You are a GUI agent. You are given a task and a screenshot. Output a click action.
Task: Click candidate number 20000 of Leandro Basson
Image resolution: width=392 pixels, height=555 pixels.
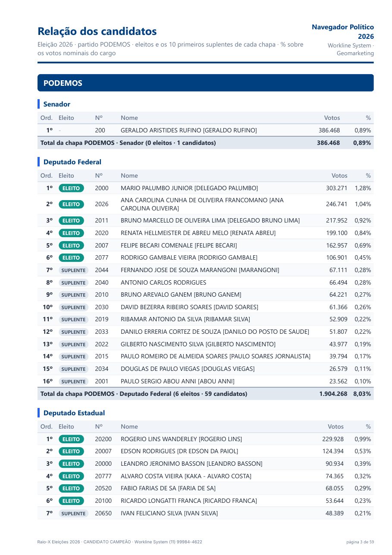click(x=103, y=464)
